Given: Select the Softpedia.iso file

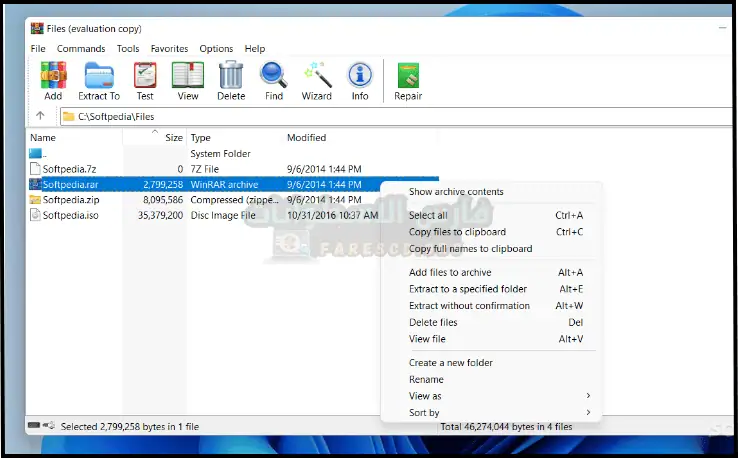Looking at the screenshot, I should (x=70, y=215).
